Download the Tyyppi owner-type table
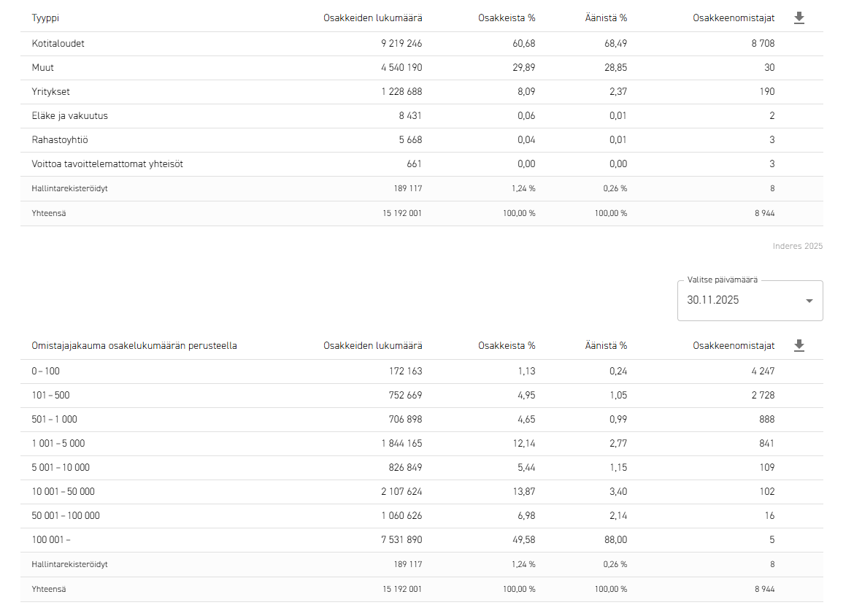This screenshot has width=854, height=616. tap(799, 18)
